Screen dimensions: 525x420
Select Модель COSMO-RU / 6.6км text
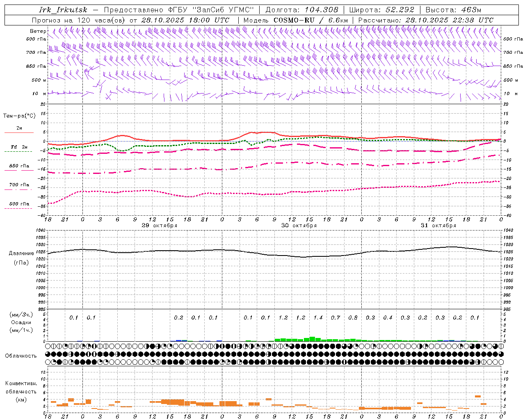(x=295, y=20)
